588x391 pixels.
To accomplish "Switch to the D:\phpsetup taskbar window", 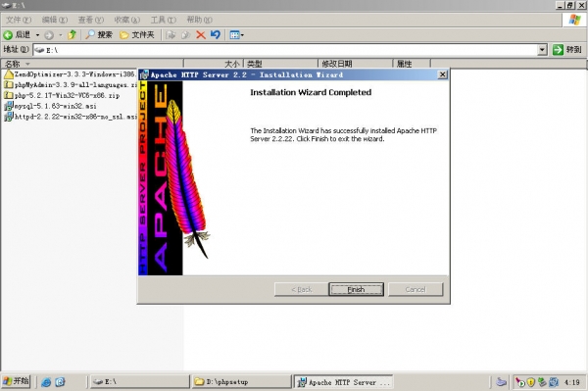I will pyautogui.click(x=242, y=381).
